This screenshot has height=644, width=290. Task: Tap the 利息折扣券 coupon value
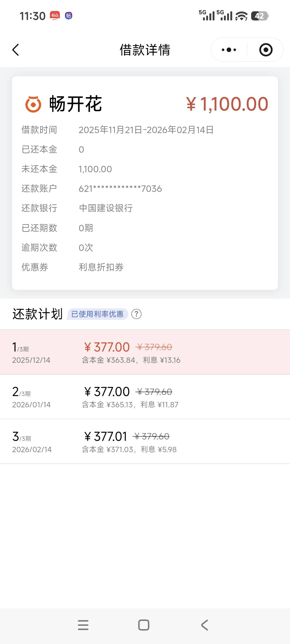[101, 267]
